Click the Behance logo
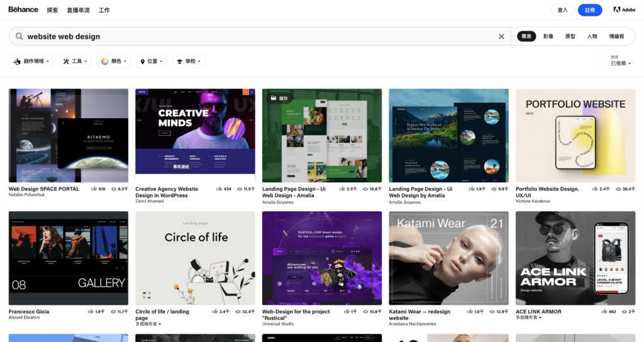Viewport: 644px width, 342px height. [23, 9]
